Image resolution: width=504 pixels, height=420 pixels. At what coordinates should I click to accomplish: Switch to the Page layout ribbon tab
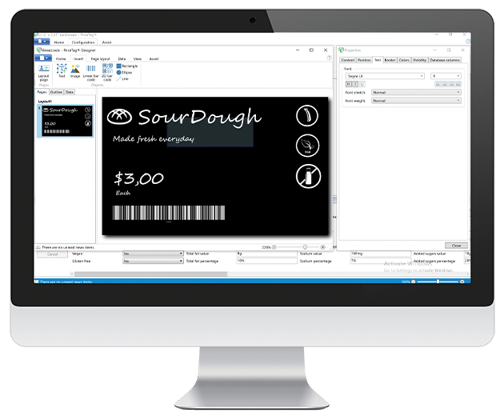100,58
